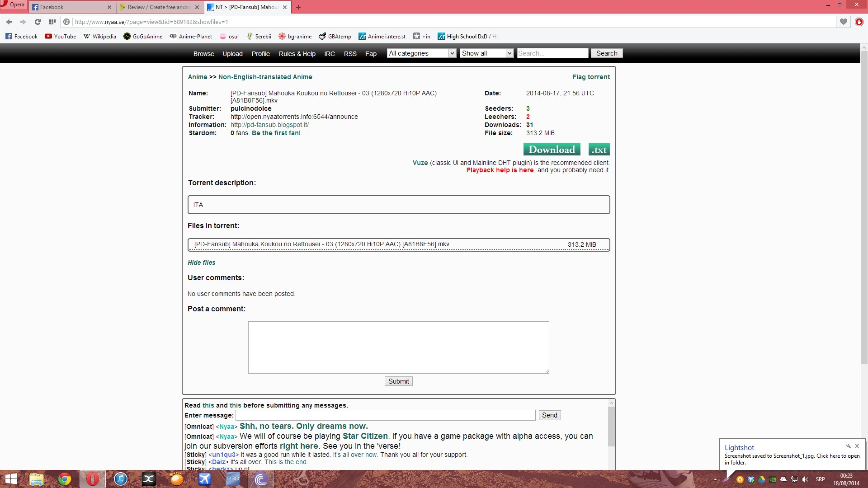Click inside the comment text area
The image size is (868, 488).
(x=398, y=347)
